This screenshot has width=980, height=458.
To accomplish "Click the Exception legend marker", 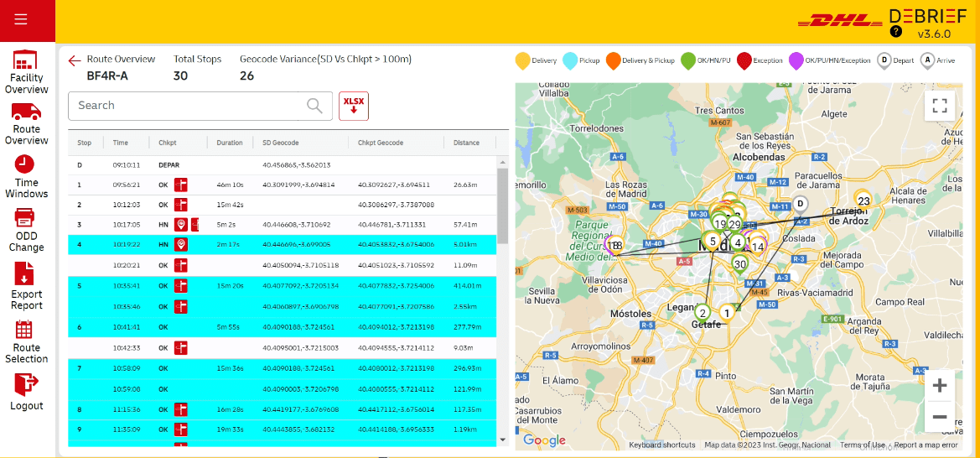I will (744, 60).
